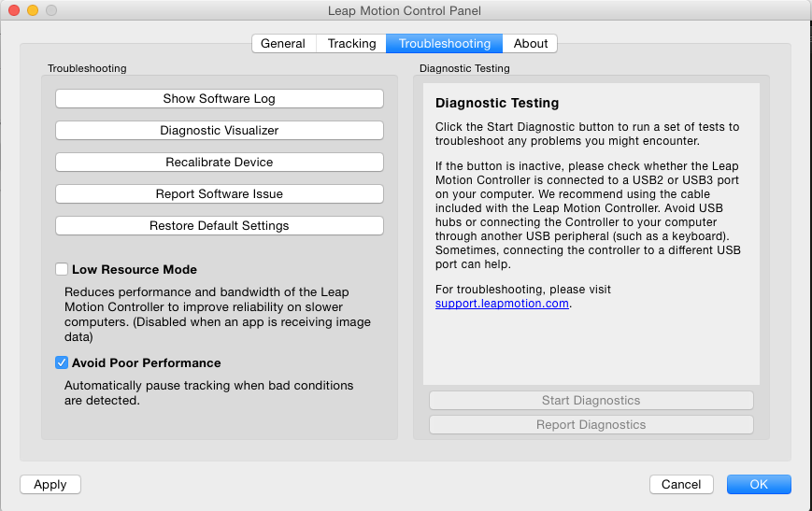Apply the current settings
This screenshot has width=812, height=511.
pos(50,485)
